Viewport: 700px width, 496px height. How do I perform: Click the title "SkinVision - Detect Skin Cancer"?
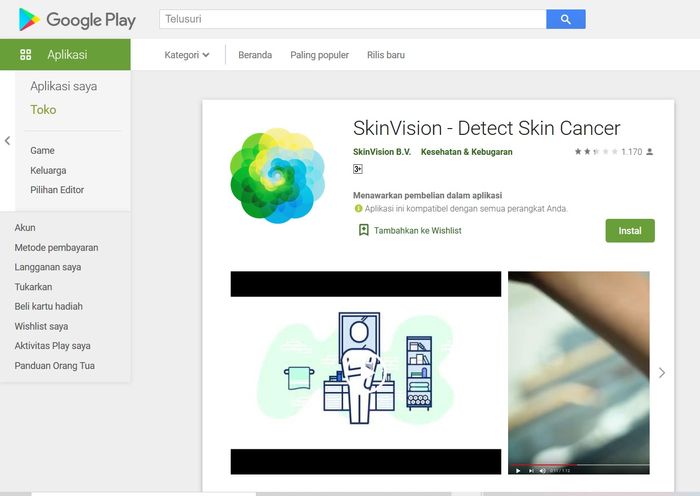(487, 128)
